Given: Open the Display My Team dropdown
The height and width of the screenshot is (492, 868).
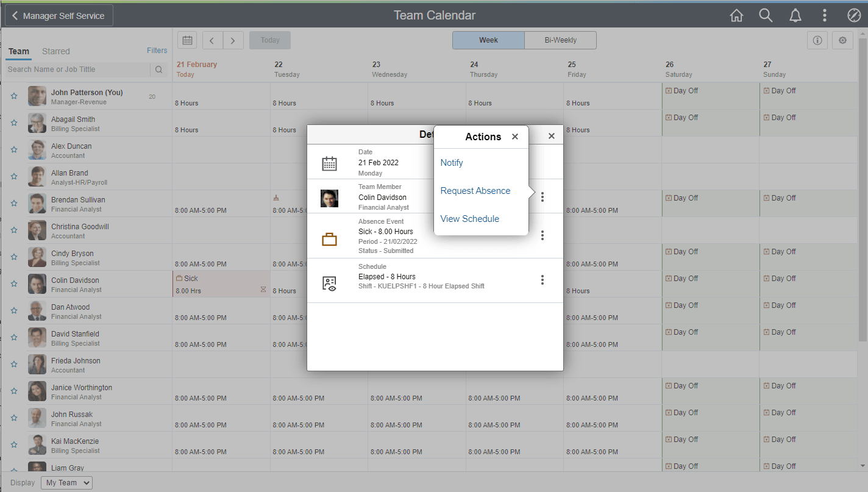Looking at the screenshot, I should pos(66,482).
